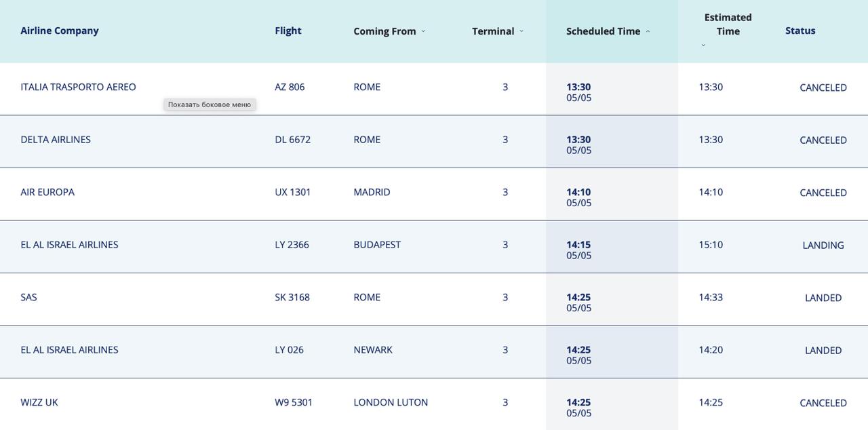Click the Estimated Time header label
The image size is (868, 430).
click(x=728, y=24)
